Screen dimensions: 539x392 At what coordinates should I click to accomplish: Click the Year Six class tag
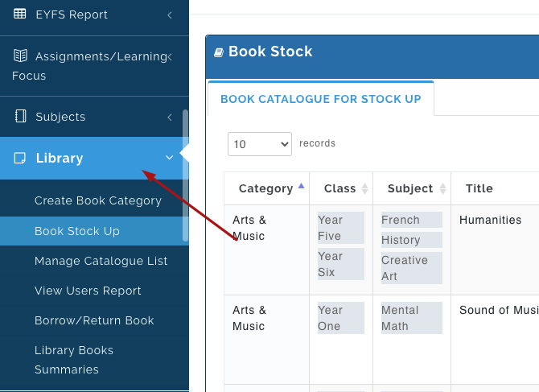(340, 264)
